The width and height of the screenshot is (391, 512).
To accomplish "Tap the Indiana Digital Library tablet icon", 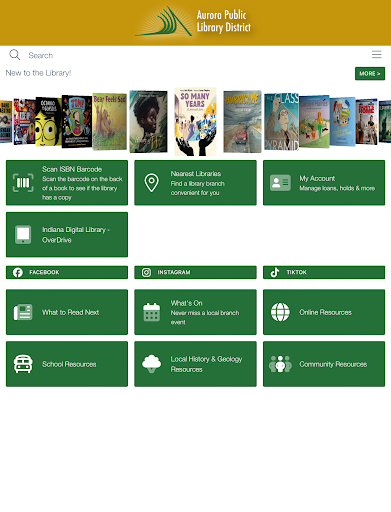I will (x=23, y=235).
